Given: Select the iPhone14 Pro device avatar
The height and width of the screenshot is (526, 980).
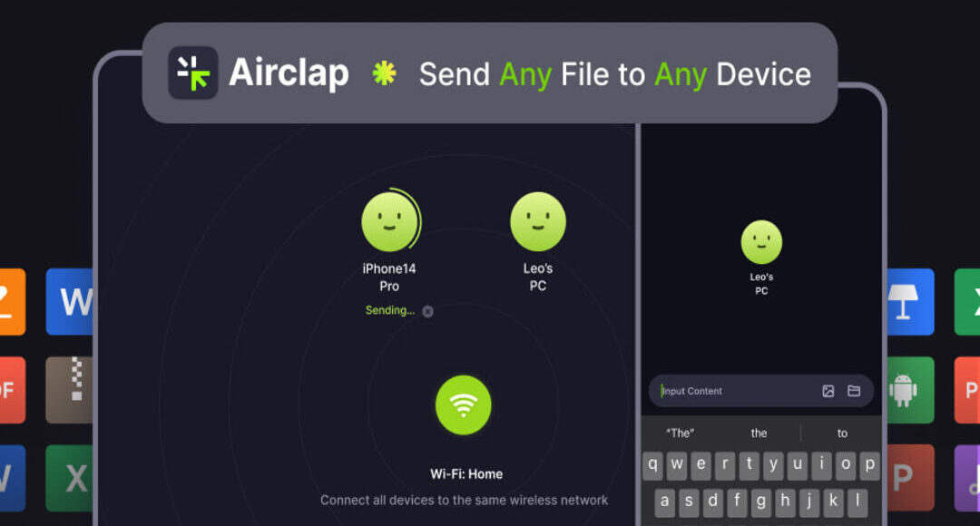Looking at the screenshot, I should pos(389,222).
